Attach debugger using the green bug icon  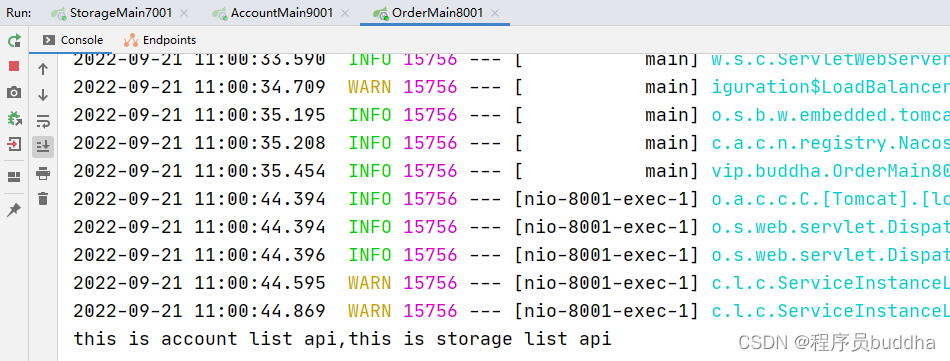click(14, 118)
